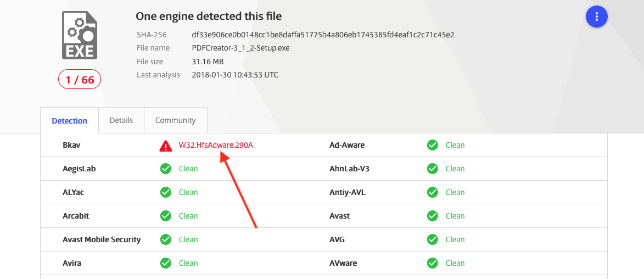This screenshot has height=279, width=644.
Task: Click the Clean result for AhnLab-V3
Action: [x=455, y=169]
